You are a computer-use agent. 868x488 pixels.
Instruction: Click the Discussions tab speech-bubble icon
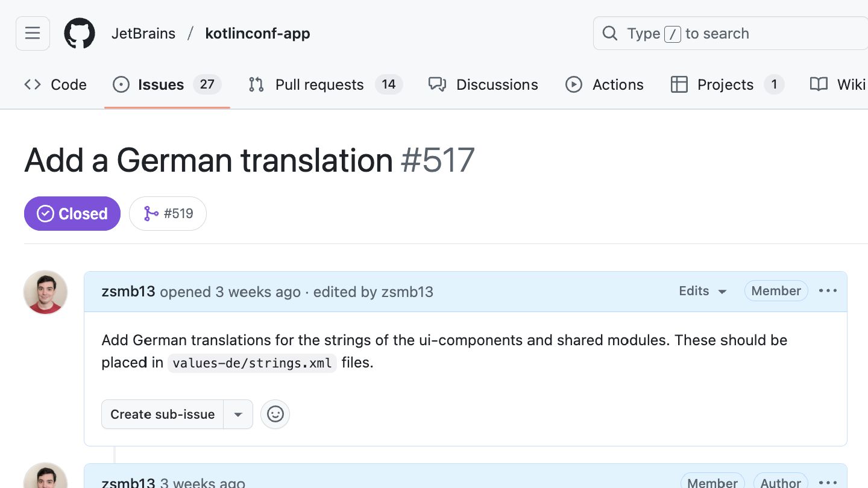[437, 84]
